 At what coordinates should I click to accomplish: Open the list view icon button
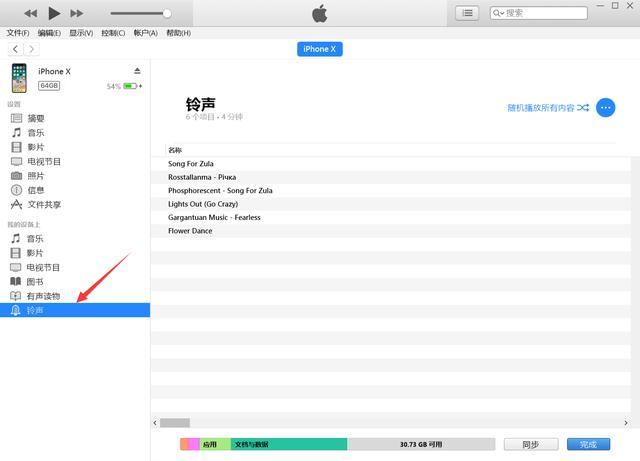click(467, 13)
